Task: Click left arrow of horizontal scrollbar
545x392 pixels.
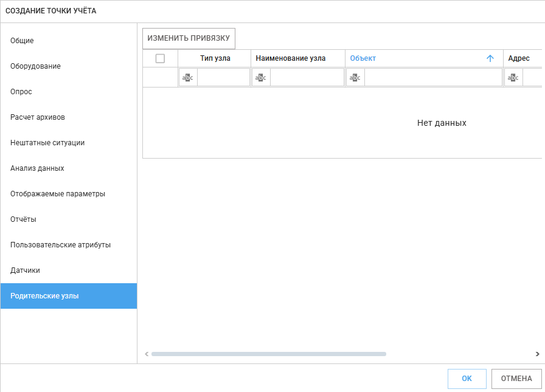Action: click(x=146, y=354)
